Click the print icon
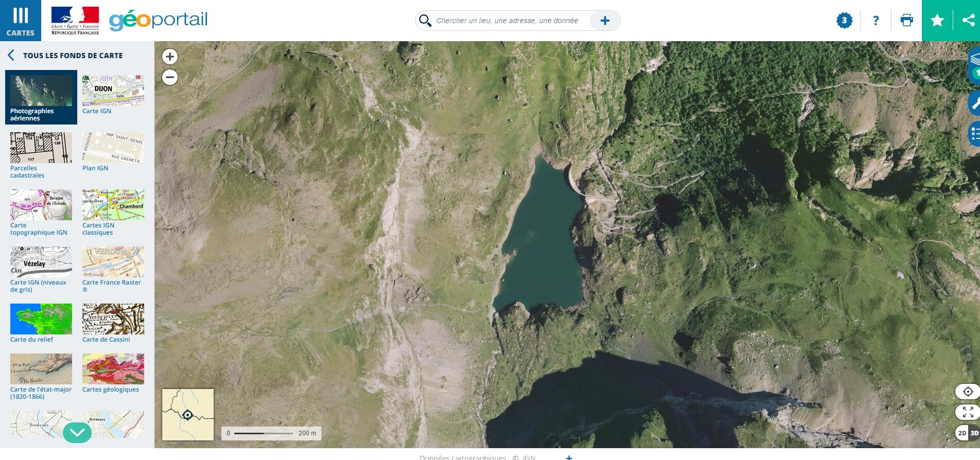This screenshot has height=460, width=980. point(906,21)
